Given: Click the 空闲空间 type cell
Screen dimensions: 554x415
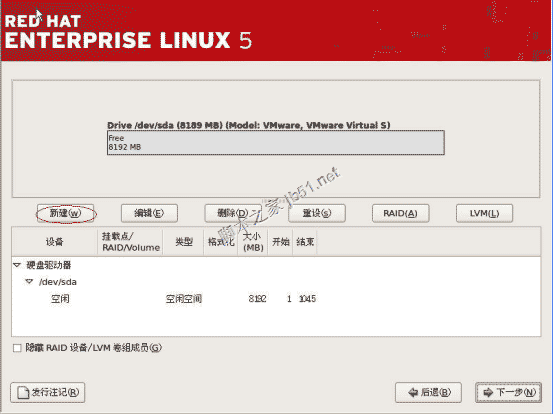Looking at the screenshot, I should 183,299.
